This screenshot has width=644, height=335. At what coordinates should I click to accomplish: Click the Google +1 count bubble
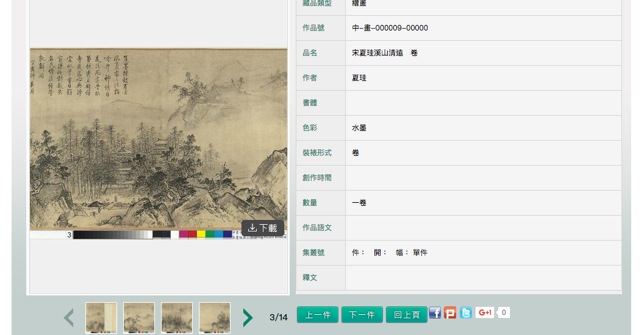[503, 312]
